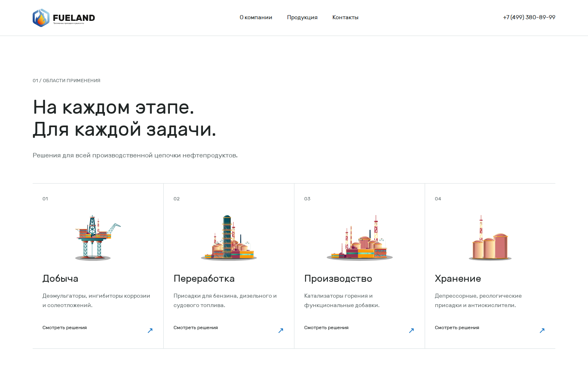Click the heading На каждом этапе
This screenshot has width=588, height=368.
point(114,107)
